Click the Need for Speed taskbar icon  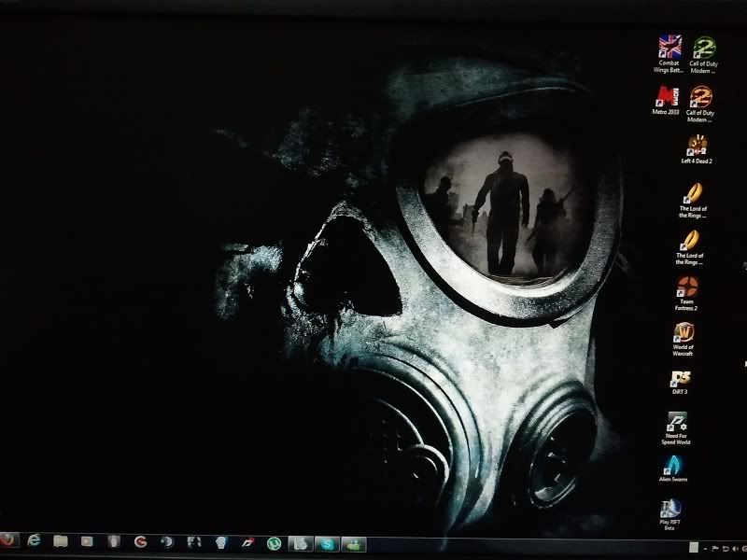pyautogui.click(x=247, y=543)
